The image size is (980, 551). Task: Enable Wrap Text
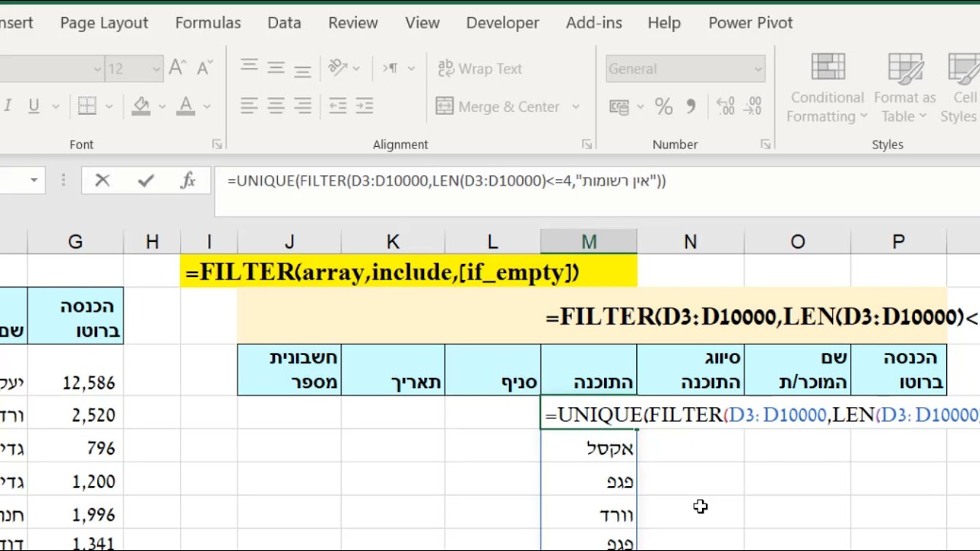click(479, 69)
